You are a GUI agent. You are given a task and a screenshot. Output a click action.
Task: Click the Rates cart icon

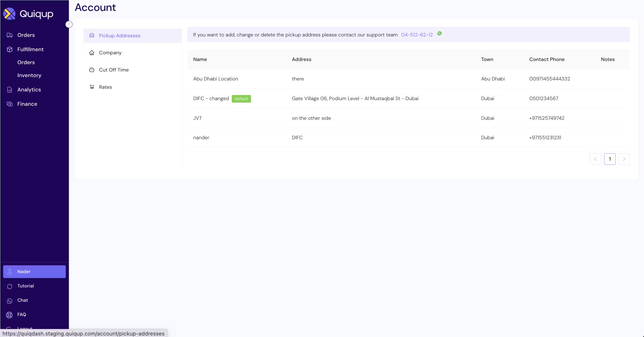[92, 87]
